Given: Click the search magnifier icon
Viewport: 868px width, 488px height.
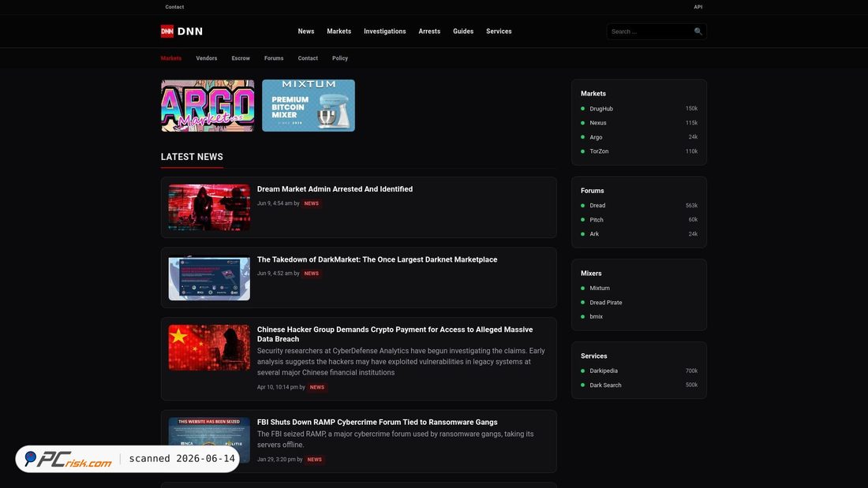Looking at the screenshot, I should [x=698, y=32].
